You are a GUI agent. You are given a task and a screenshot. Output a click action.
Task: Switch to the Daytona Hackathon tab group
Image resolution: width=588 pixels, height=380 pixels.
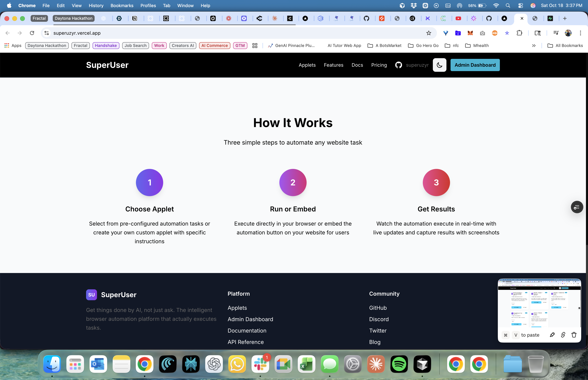click(73, 18)
